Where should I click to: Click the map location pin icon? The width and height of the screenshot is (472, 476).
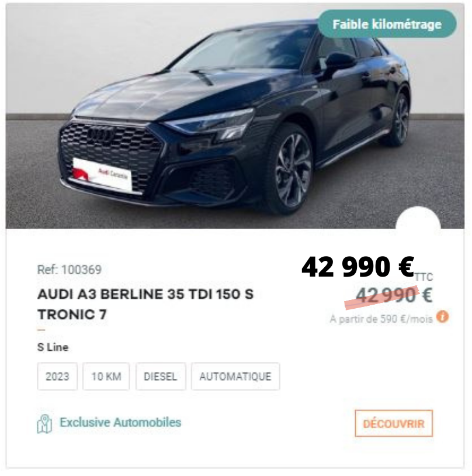point(44,423)
